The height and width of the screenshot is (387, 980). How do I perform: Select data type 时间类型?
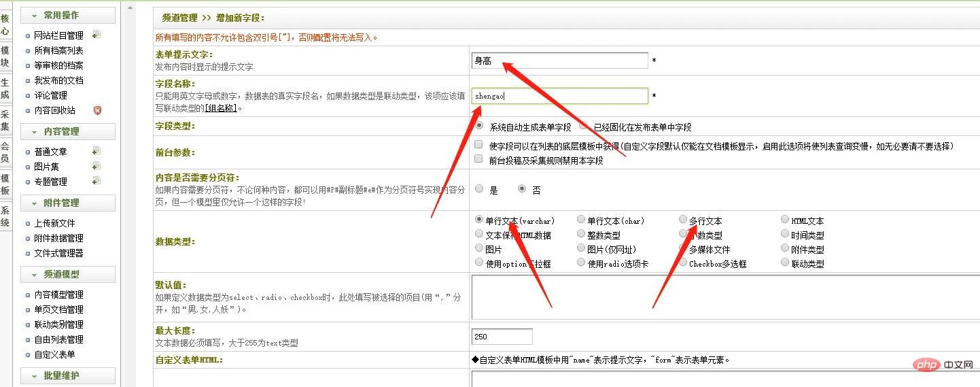pyautogui.click(x=785, y=234)
